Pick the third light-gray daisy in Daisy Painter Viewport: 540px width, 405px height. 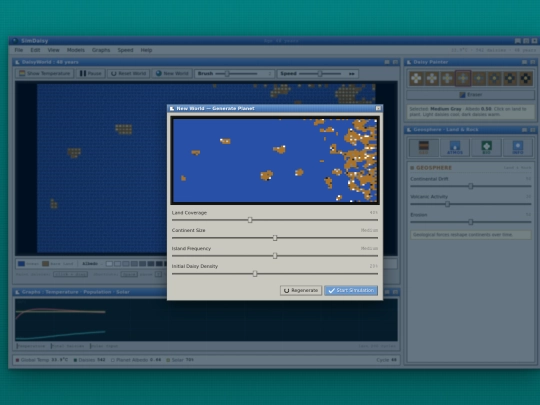(447, 79)
